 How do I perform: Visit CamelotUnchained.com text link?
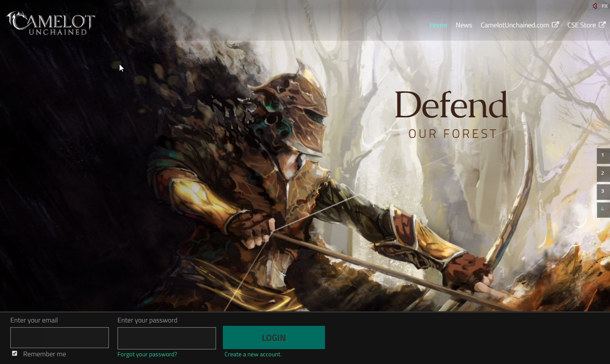[x=514, y=25]
